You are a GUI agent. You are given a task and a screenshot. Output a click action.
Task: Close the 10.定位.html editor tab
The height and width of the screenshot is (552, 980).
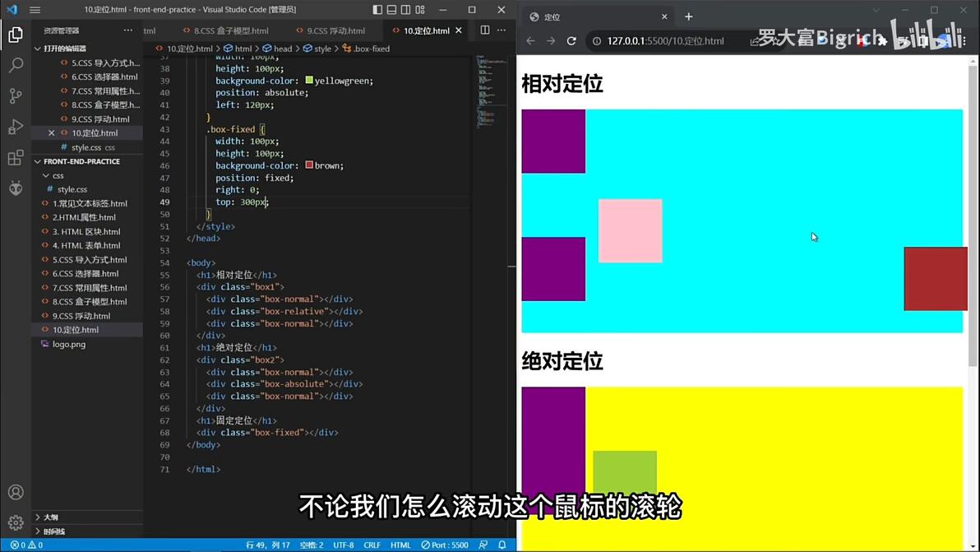point(459,30)
